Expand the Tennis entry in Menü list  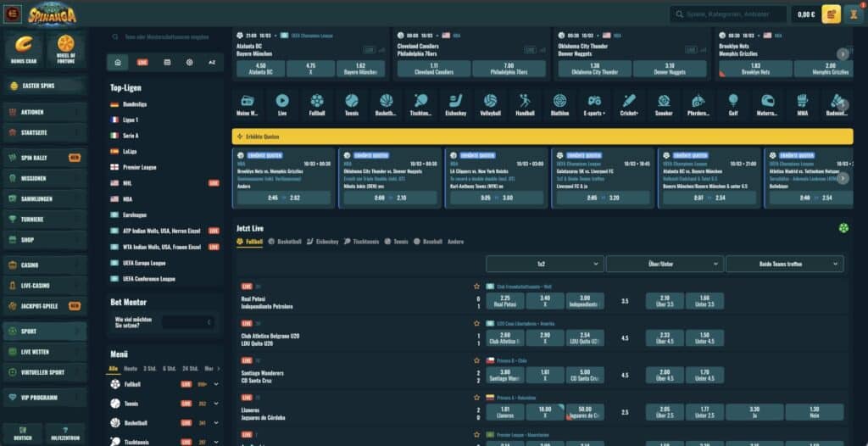(216, 404)
